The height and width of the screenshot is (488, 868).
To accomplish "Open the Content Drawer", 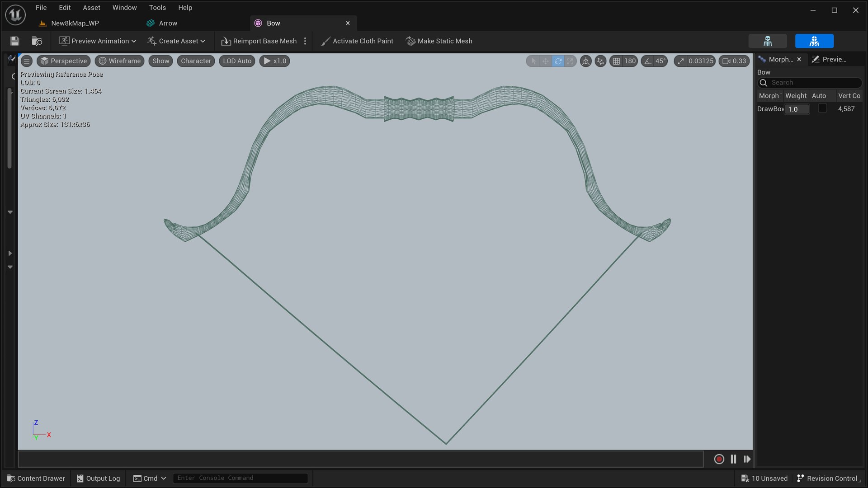I will click(x=36, y=478).
